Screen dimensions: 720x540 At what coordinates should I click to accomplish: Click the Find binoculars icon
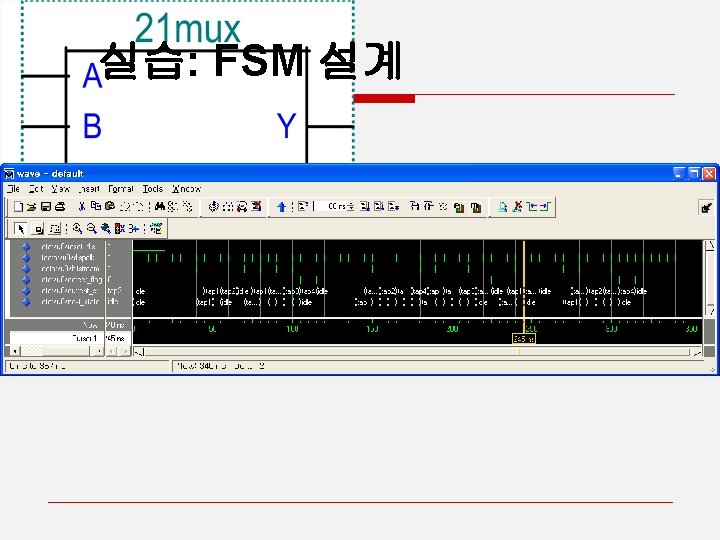[x=160, y=206]
